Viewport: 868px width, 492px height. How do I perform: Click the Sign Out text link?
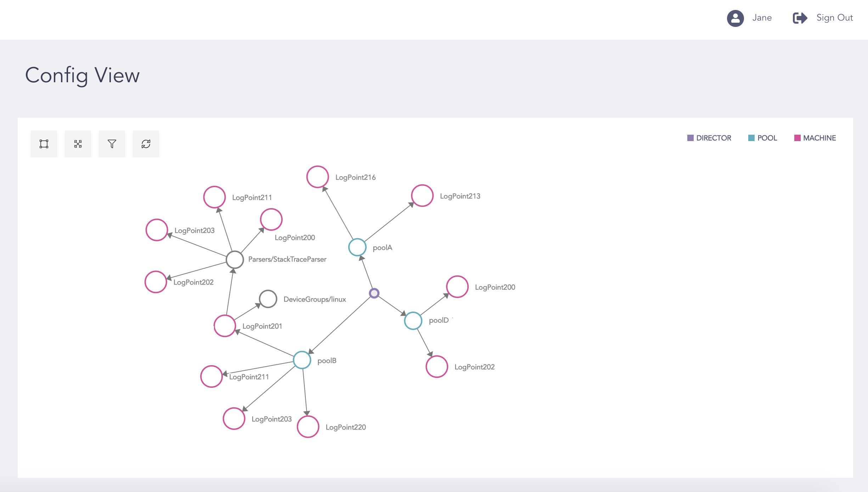[x=834, y=18]
